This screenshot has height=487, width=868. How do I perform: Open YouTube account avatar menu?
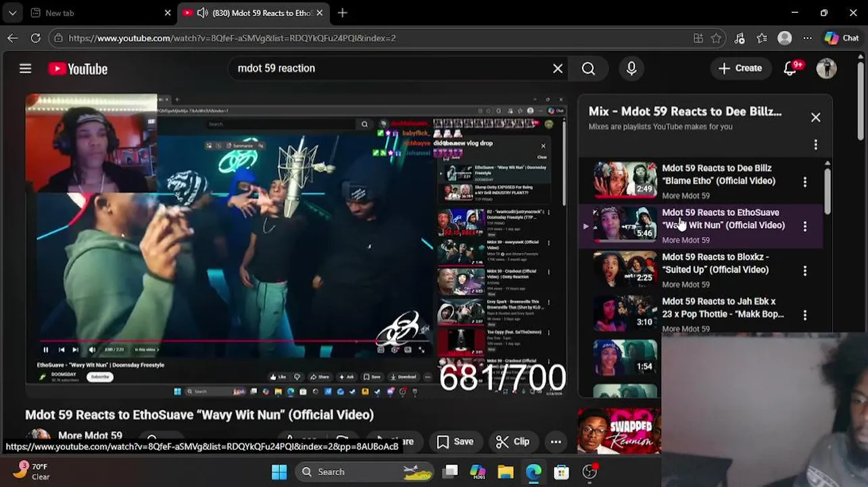coord(826,68)
